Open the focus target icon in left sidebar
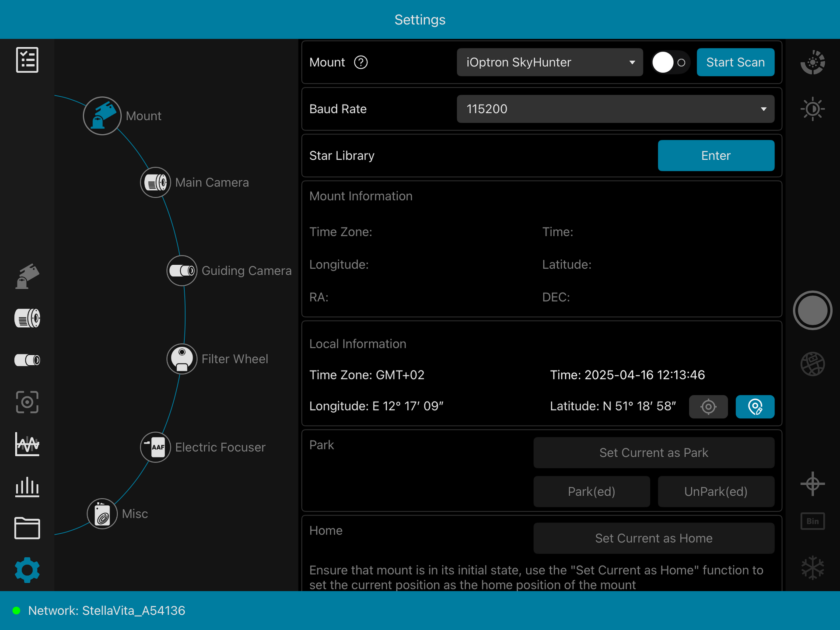This screenshot has height=630, width=840. (x=27, y=402)
